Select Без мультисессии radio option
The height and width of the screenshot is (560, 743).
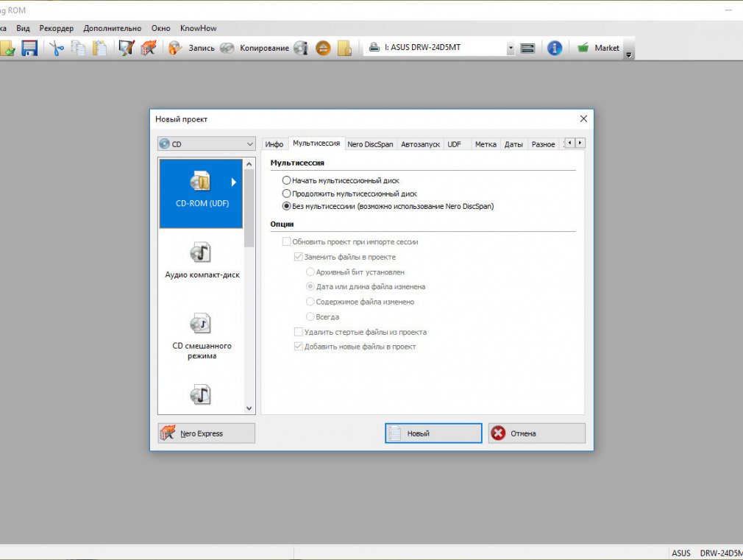286,206
